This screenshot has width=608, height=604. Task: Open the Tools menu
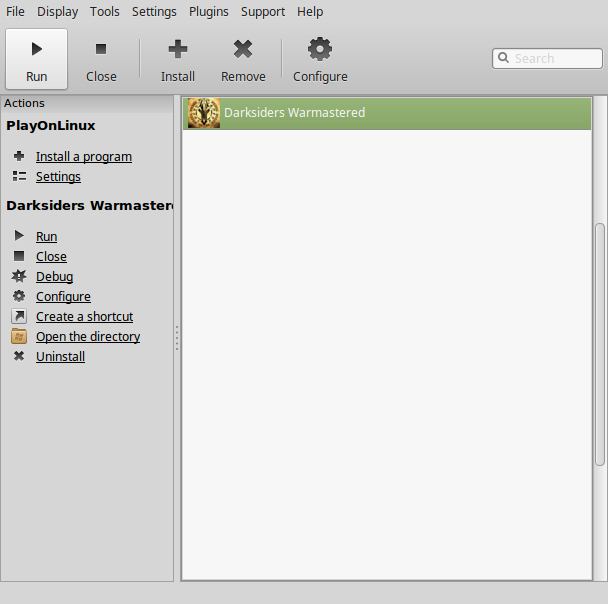(x=105, y=12)
